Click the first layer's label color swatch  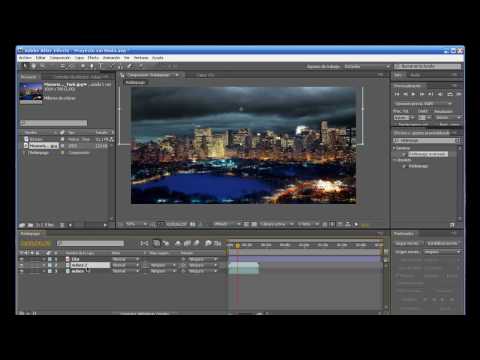tap(50, 259)
